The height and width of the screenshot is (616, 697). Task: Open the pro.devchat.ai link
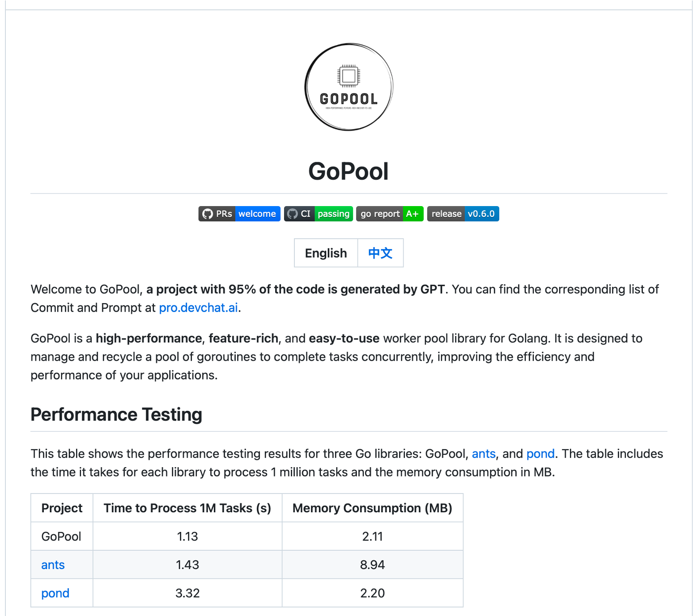(x=198, y=308)
